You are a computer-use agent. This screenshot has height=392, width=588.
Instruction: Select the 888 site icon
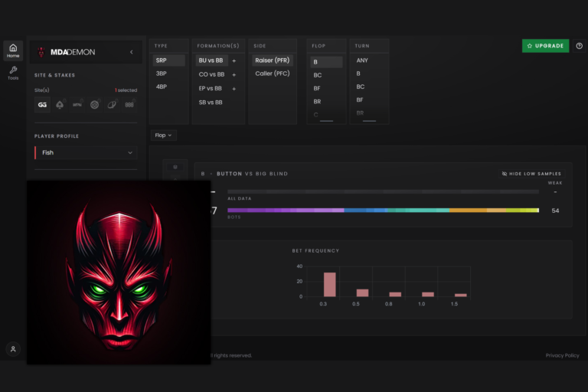(x=129, y=105)
